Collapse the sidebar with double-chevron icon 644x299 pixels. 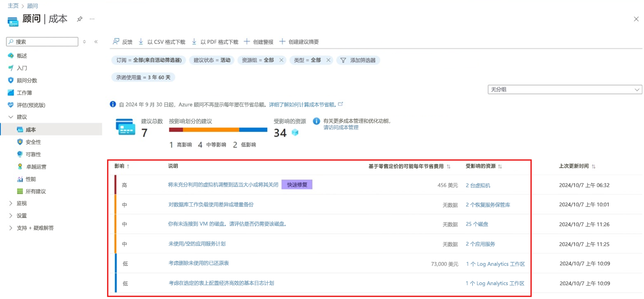click(96, 41)
